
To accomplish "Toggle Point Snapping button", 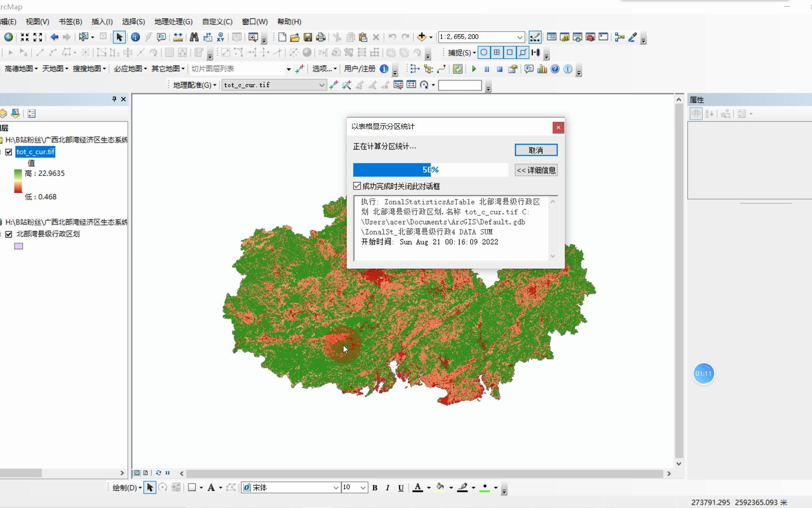I will (x=484, y=53).
